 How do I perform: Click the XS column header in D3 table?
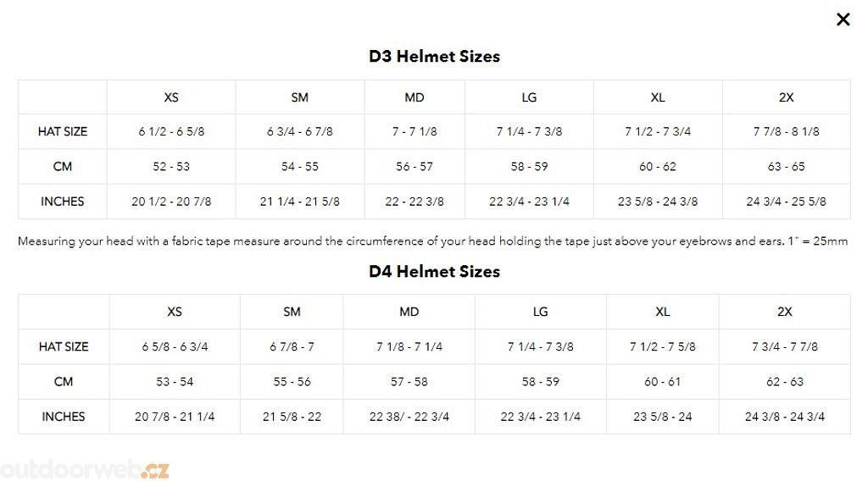(171, 97)
